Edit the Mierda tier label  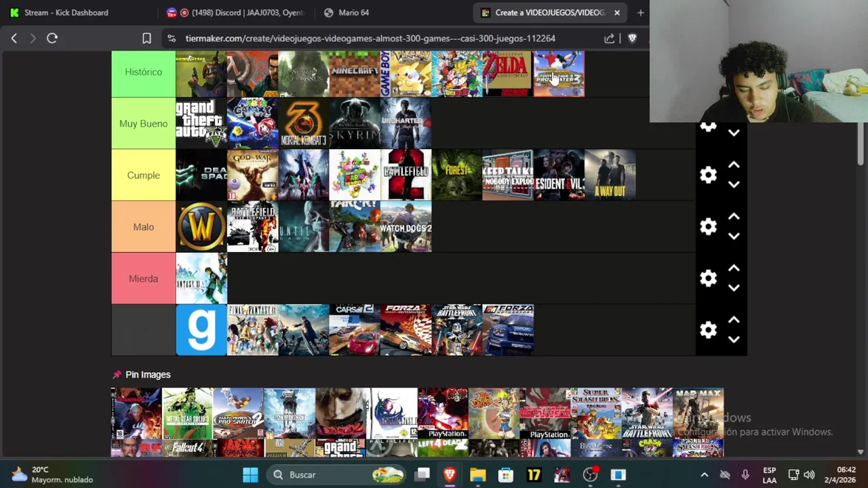click(x=143, y=279)
